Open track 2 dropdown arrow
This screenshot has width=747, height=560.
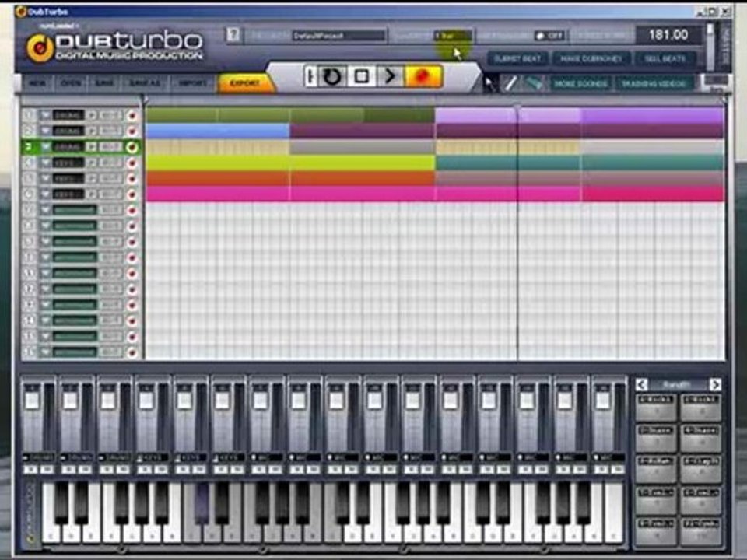[x=45, y=131]
